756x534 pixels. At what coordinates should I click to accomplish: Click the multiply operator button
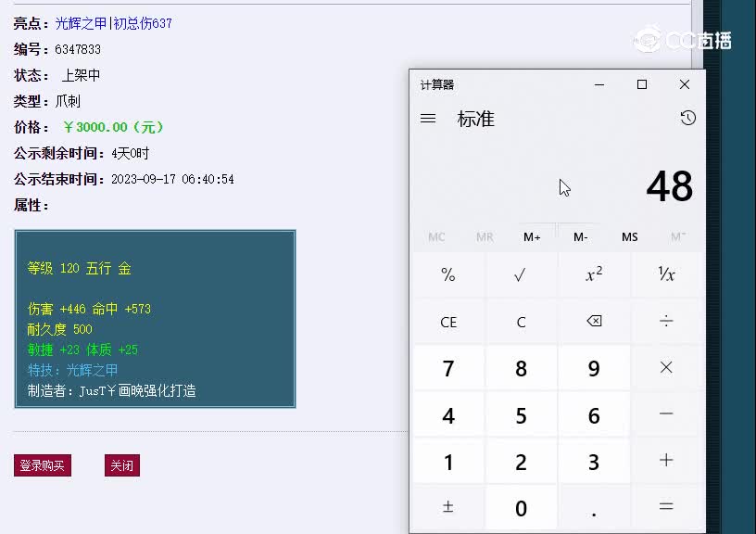click(666, 368)
